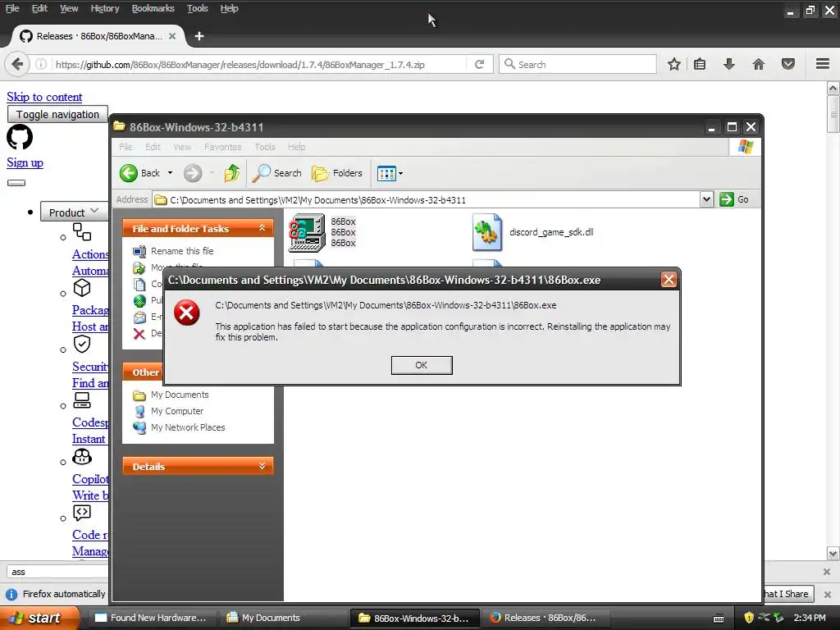Go to Firefox home page icon
This screenshot has height=630, width=840.
tap(759, 64)
